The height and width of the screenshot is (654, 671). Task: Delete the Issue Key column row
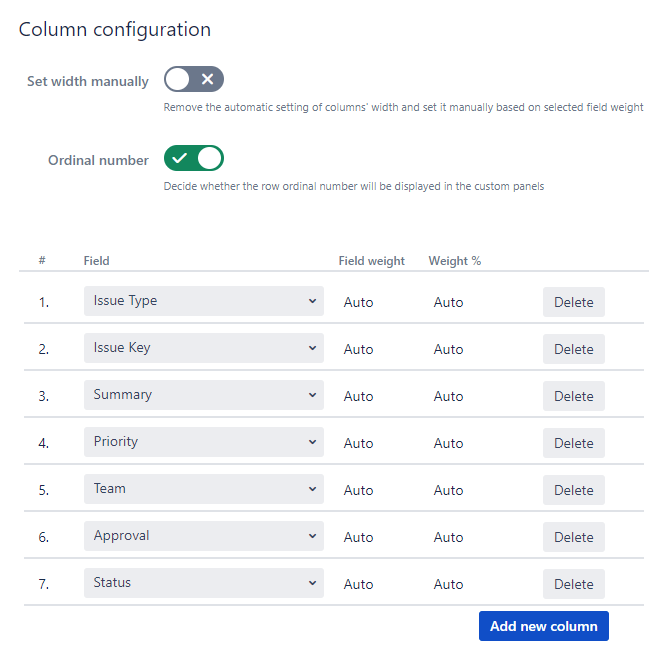574,349
